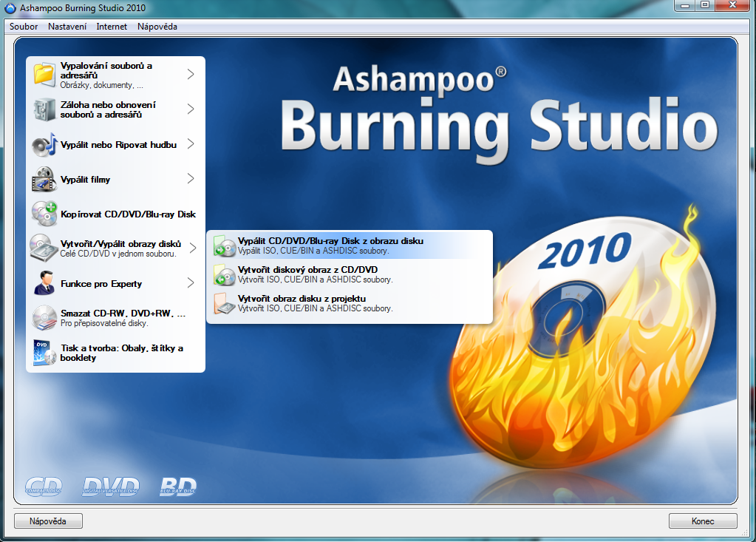Select Vytvořit diskový obraz z CD/DVD
The height and width of the screenshot is (542, 756).
350,274
